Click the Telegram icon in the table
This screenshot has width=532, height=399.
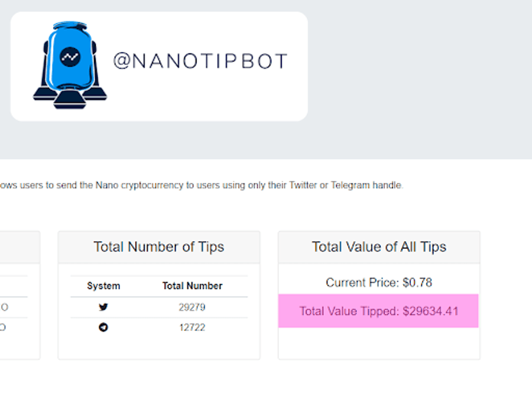pyautogui.click(x=103, y=327)
